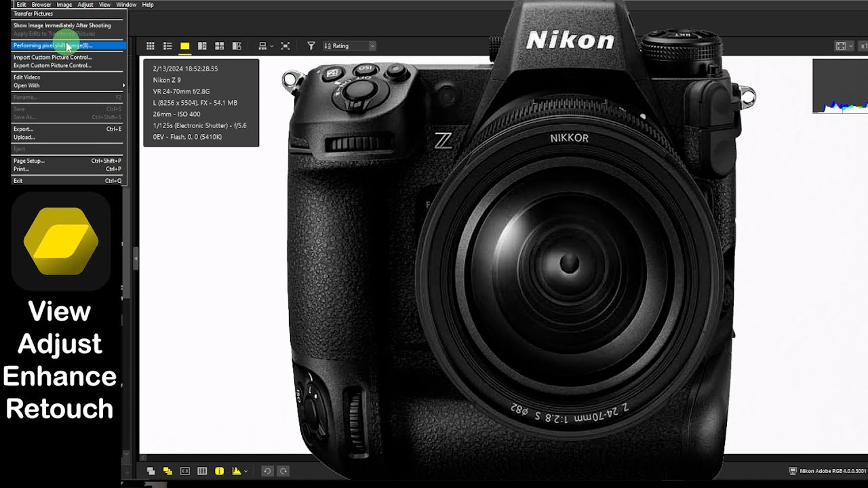Click the gray stacked images icon

(x=151, y=471)
